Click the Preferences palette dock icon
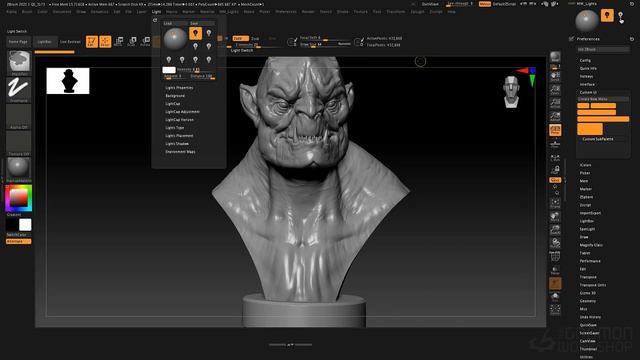 (x=632, y=39)
